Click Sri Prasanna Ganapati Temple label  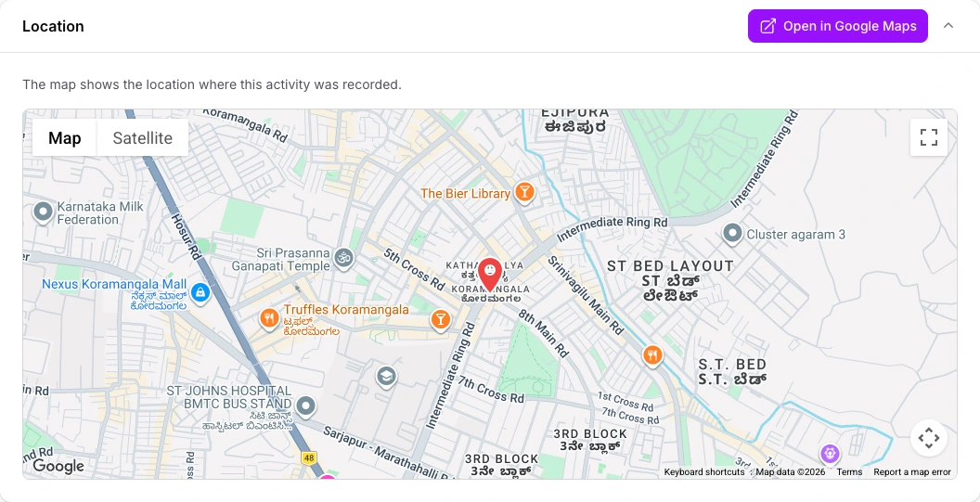[x=280, y=260]
